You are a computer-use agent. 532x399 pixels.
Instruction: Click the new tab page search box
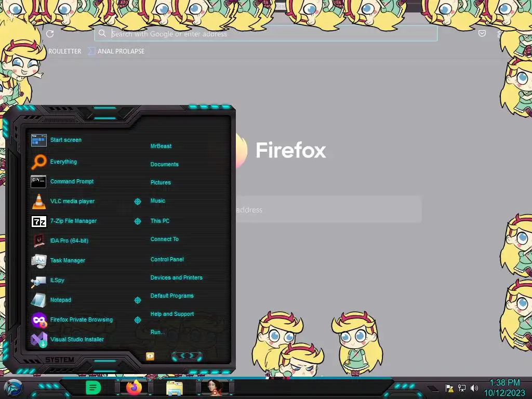tap(328, 210)
